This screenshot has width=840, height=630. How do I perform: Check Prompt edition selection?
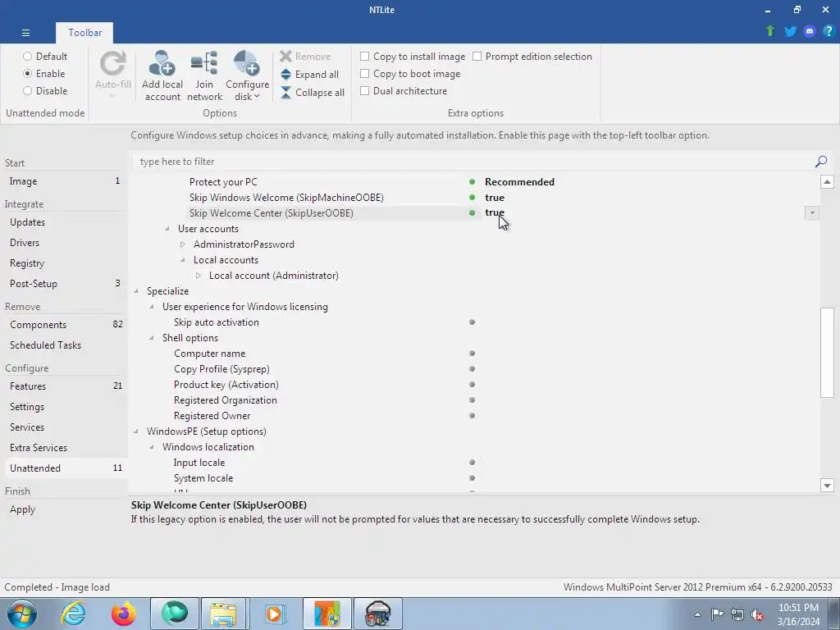(532, 57)
